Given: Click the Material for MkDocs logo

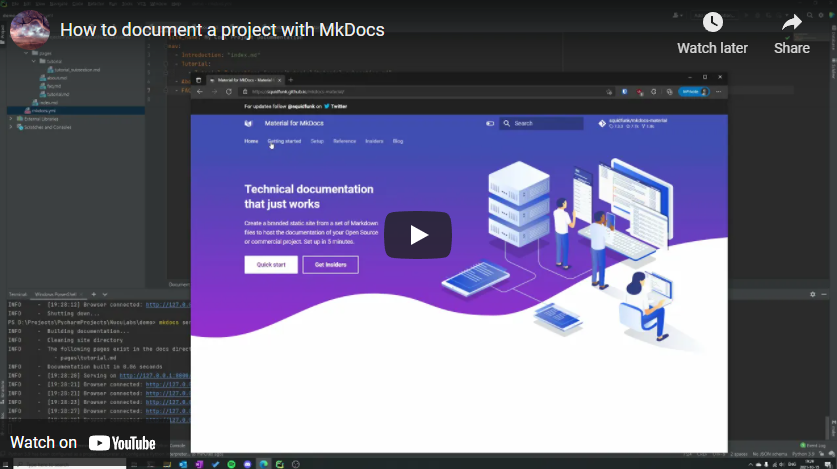Looking at the screenshot, I should coord(248,123).
